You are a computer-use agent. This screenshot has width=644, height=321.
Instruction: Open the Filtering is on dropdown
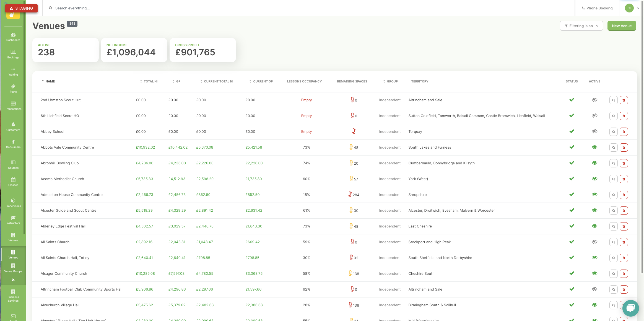[581, 26]
